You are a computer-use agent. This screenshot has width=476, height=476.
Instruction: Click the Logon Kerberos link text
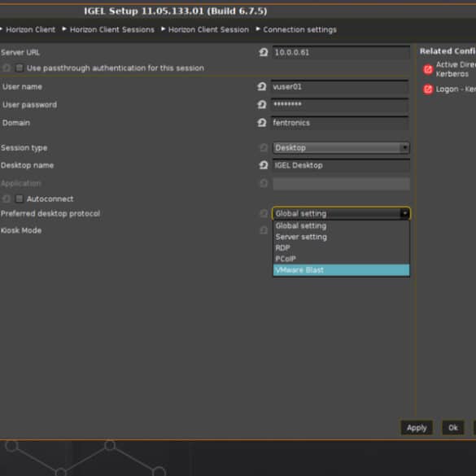(x=456, y=90)
